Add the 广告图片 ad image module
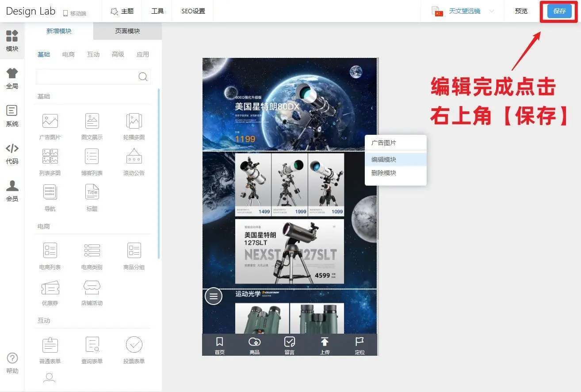The width and height of the screenshot is (581, 392). pyautogui.click(x=50, y=126)
